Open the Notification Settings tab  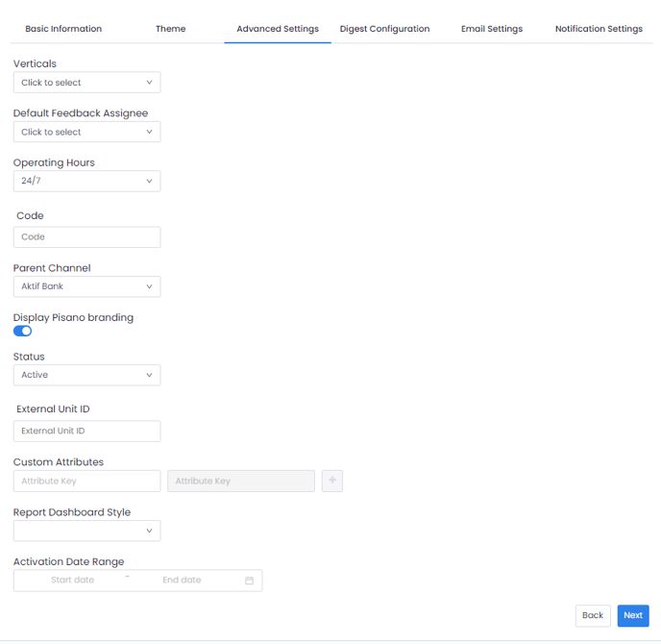599,29
